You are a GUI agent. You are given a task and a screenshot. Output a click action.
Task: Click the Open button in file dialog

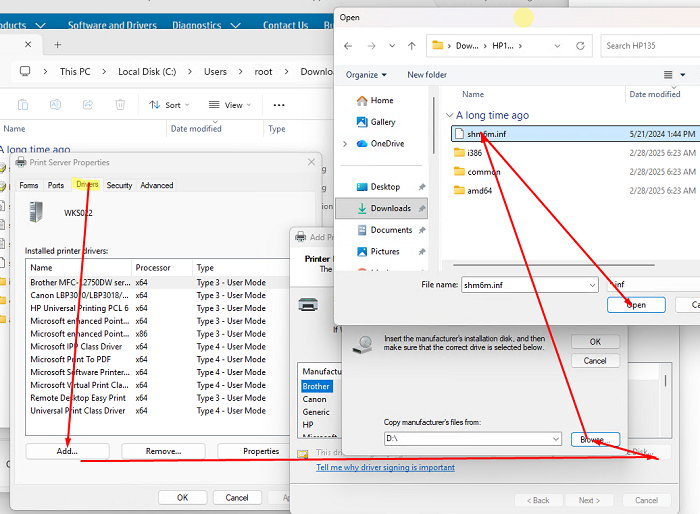[x=636, y=305]
